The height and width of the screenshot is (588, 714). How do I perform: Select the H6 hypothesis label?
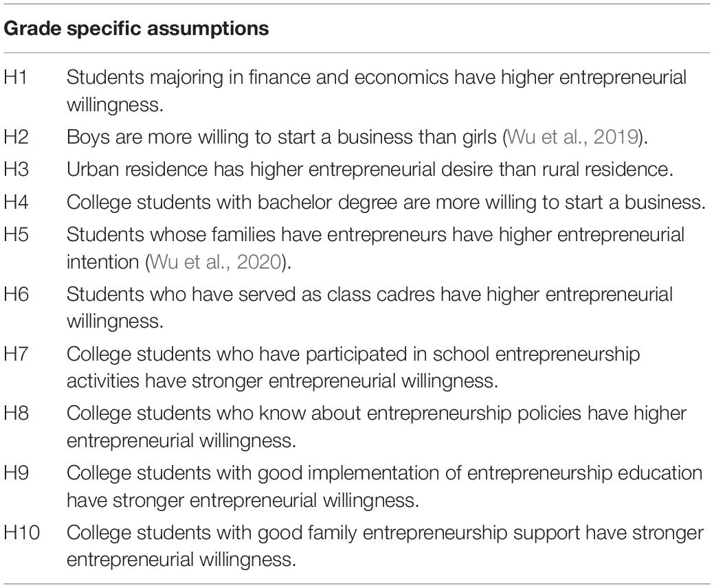(16, 295)
